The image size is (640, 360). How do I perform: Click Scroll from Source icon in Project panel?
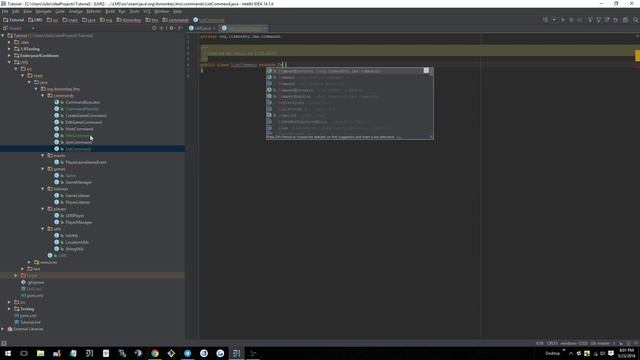click(154, 28)
